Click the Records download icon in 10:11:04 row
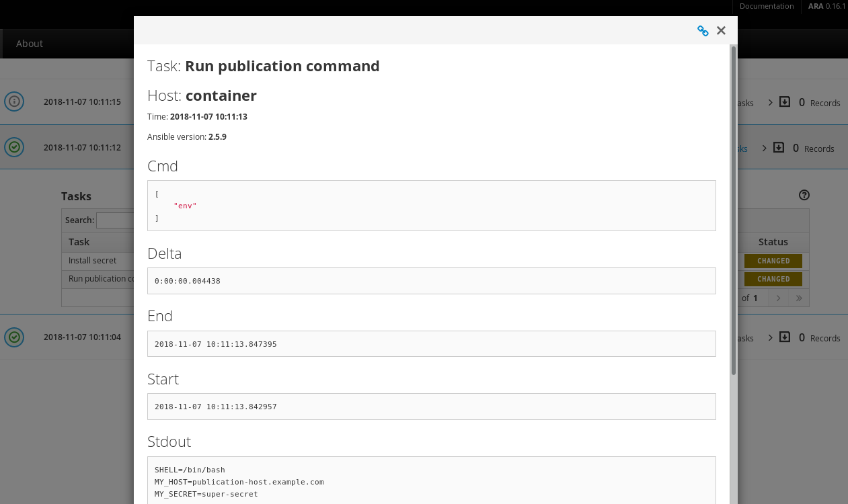Viewport: 848px width, 504px height. pos(785,337)
